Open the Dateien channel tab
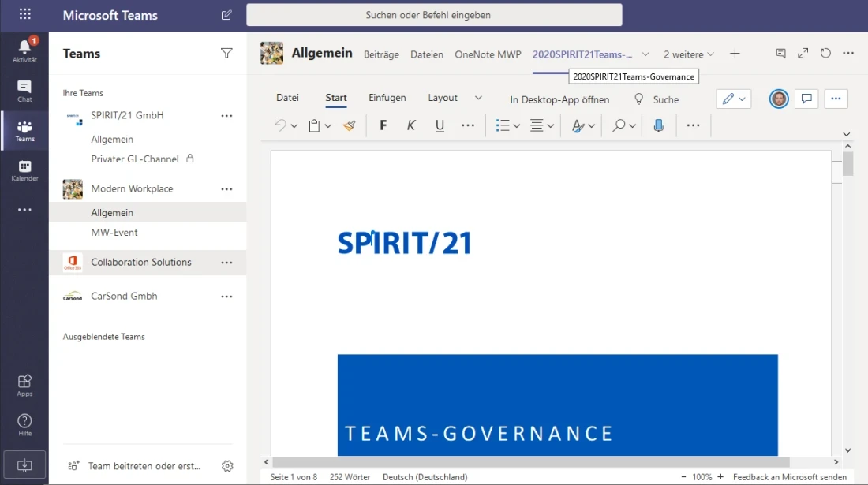This screenshot has height=485, width=868. click(x=427, y=54)
